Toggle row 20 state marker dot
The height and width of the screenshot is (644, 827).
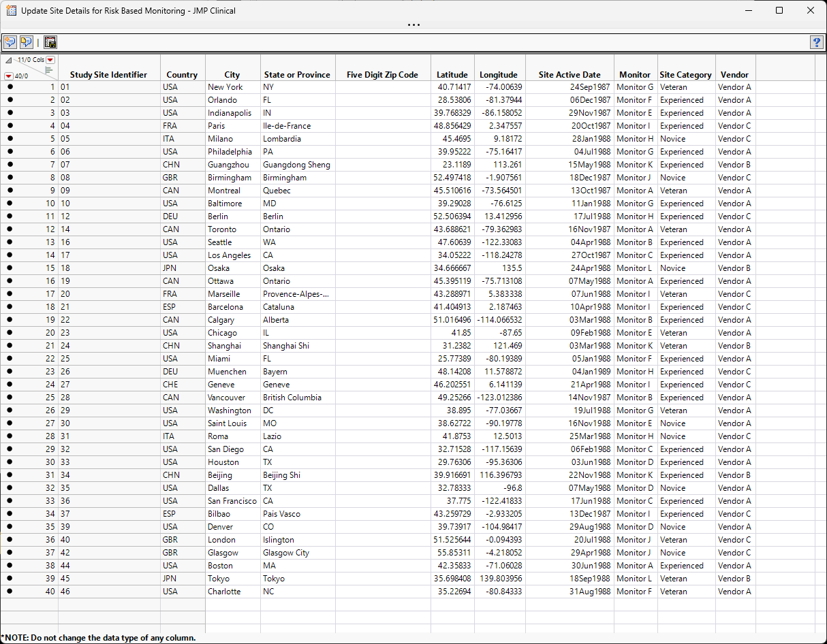click(10, 333)
